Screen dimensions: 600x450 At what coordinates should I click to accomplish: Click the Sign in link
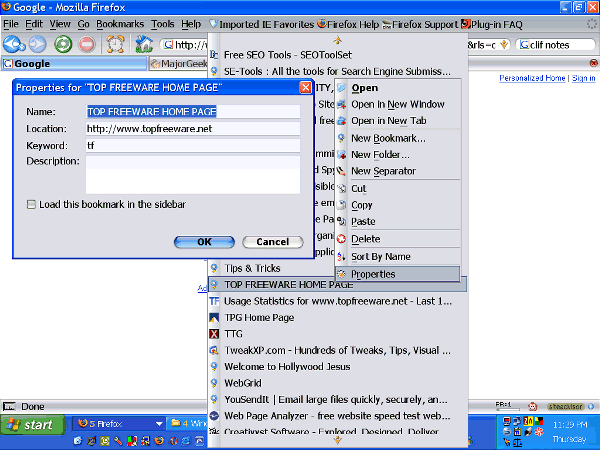click(x=584, y=78)
